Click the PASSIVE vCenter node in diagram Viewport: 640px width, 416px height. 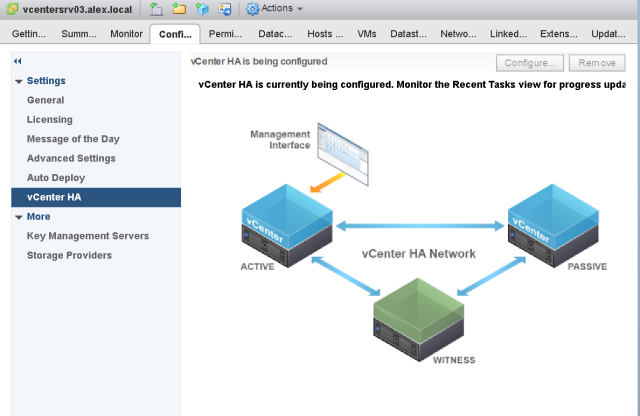(553, 225)
